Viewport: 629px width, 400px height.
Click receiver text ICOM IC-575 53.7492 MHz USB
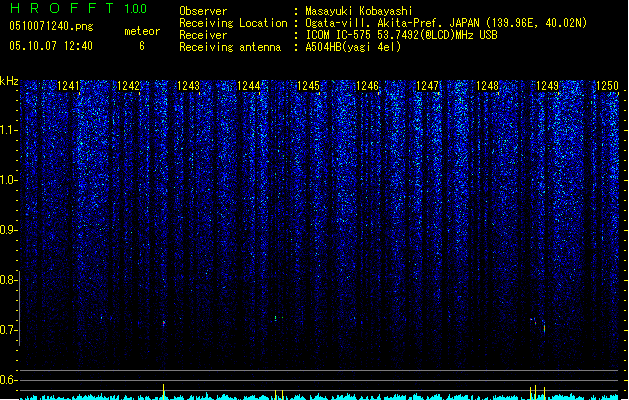pyautogui.click(x=402, y=35)
